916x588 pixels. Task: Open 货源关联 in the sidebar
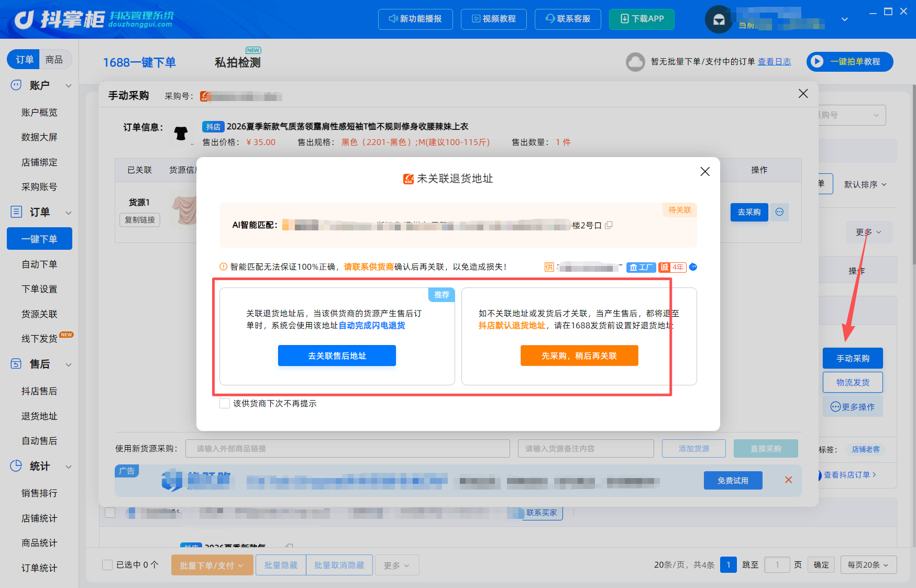tap(39, 314)
